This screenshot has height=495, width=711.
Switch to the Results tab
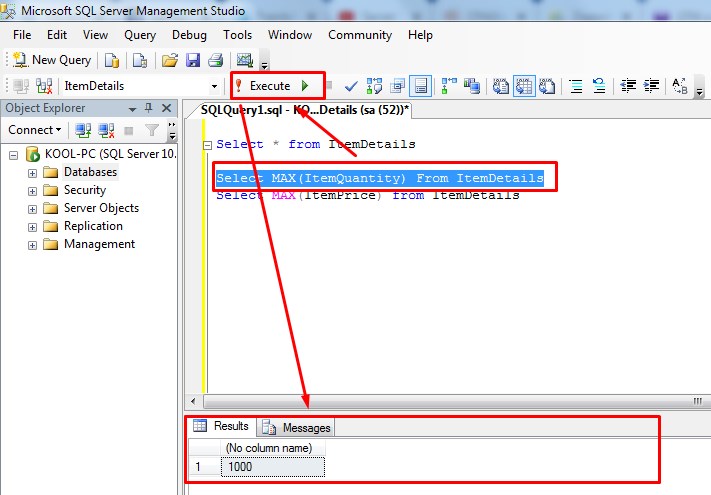click(x=222, y=426)
